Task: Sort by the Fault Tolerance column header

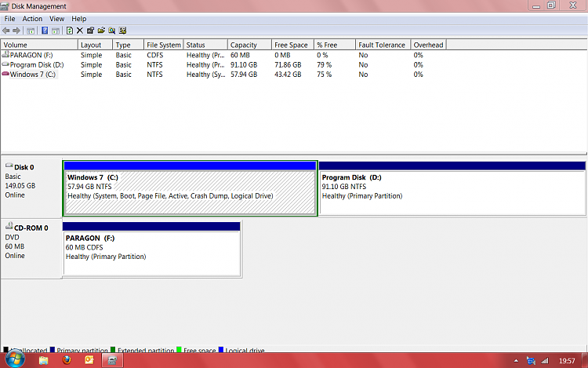Action: click(383, 45)
